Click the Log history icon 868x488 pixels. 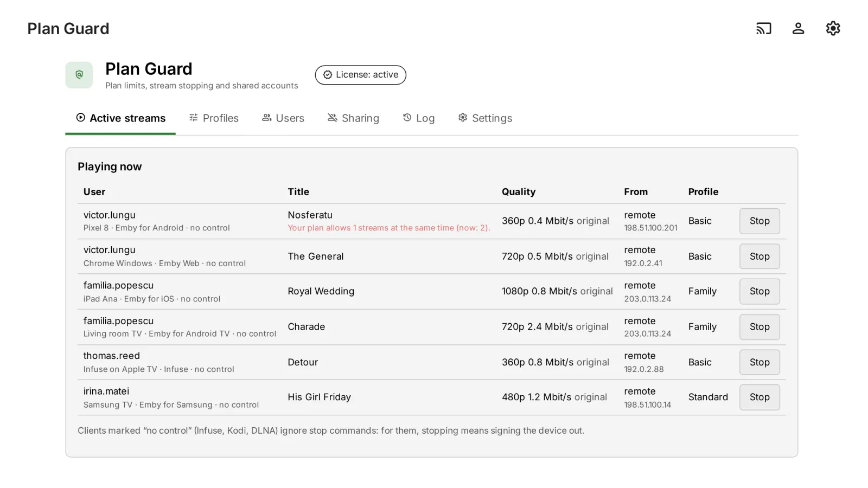tap(407, 118)
